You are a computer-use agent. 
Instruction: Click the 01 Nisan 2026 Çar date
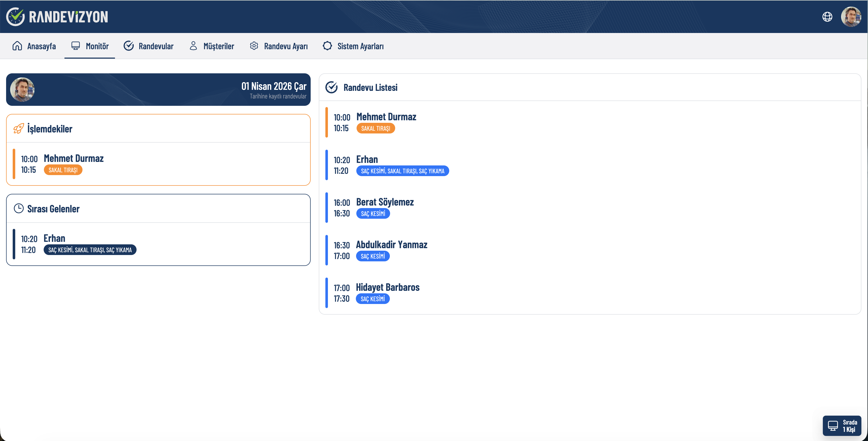coord(274,86)
